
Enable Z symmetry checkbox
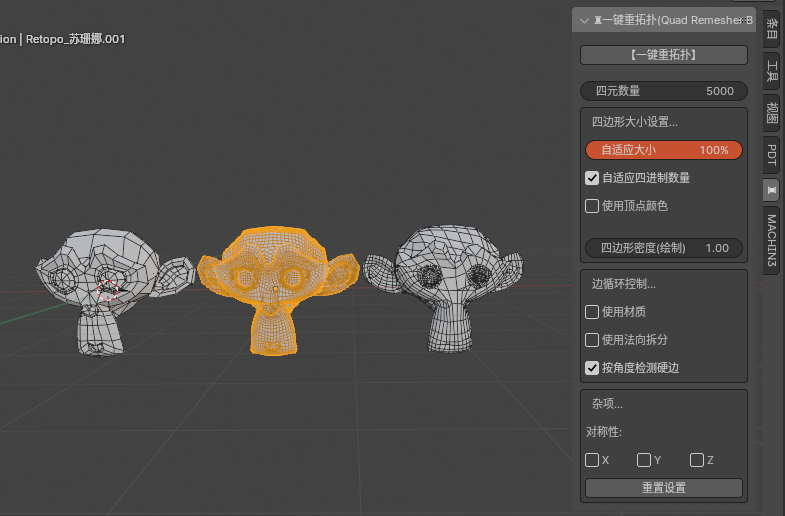click(x=697, y=460)
